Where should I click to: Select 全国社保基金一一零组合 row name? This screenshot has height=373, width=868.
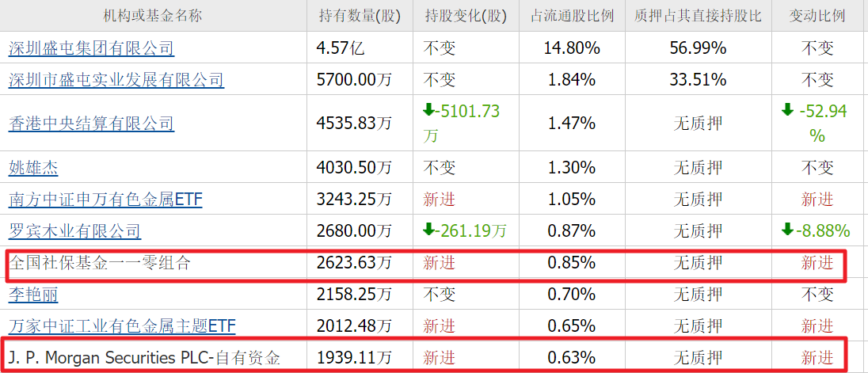click(x=100, y=263)
